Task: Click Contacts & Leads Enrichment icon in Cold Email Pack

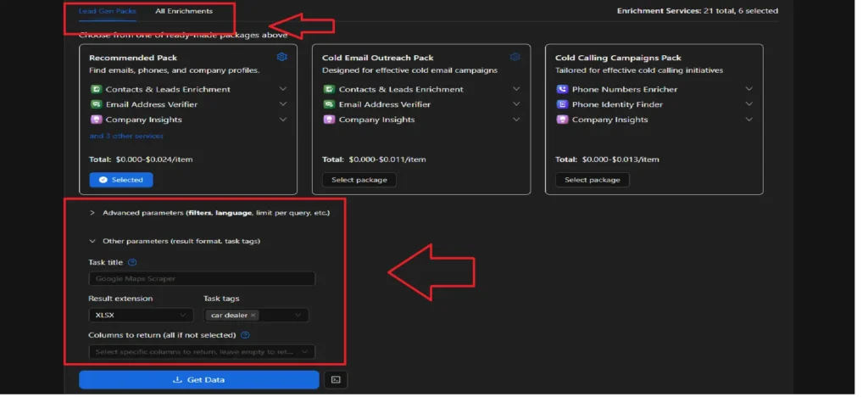Action: [x=330, y=89]
